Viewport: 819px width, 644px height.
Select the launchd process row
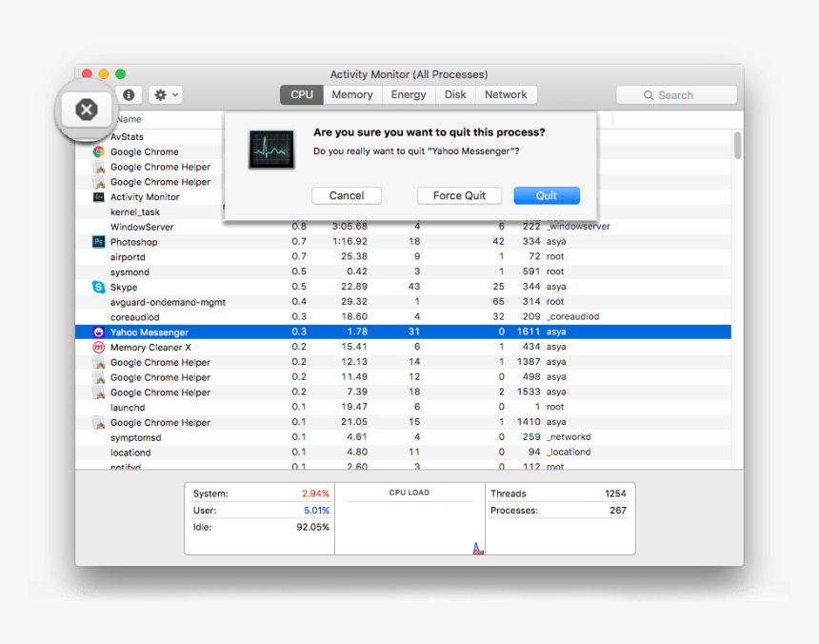(403, 408)
